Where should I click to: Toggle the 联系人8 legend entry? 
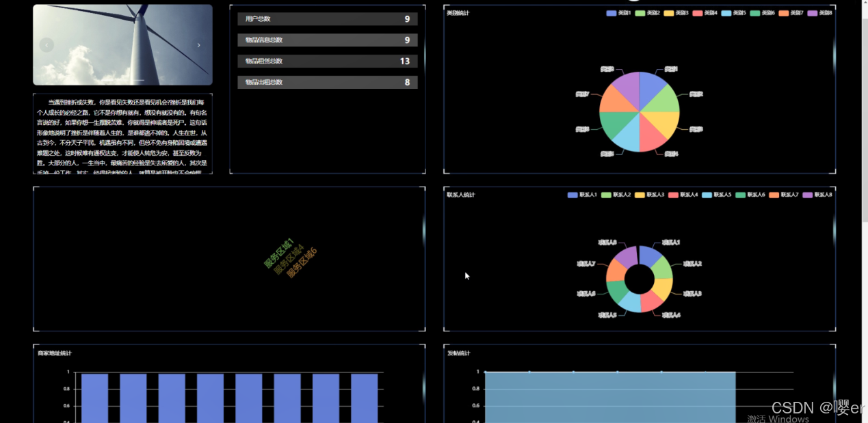pos(817,195)
